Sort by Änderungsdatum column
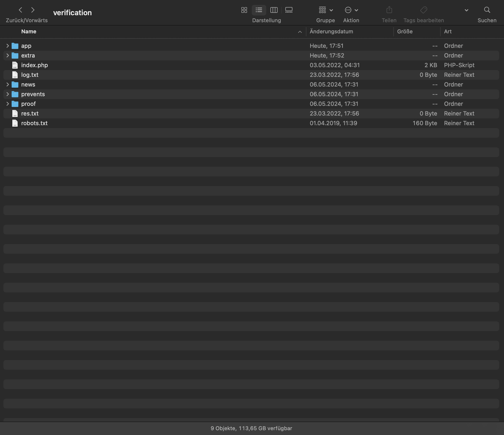The image size is (504, 435). tap(331, 32)
